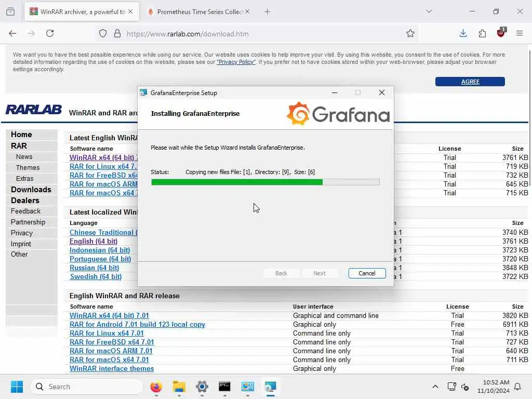Screen dimensions: 532x399
Task: Open the Settings gear in the taskbar
Action: point(202,387)
